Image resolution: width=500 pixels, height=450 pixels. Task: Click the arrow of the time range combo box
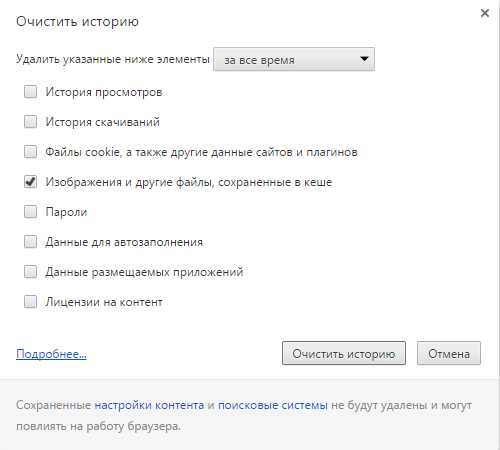tap(364, 59)
